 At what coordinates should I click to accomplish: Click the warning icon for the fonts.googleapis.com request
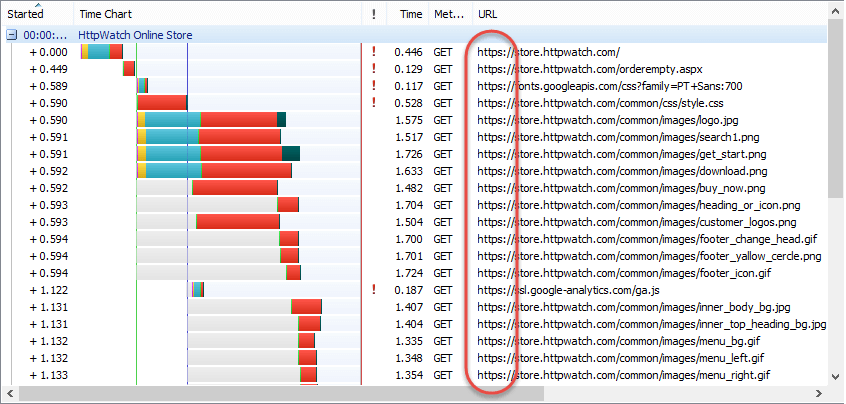coord(373,86)
